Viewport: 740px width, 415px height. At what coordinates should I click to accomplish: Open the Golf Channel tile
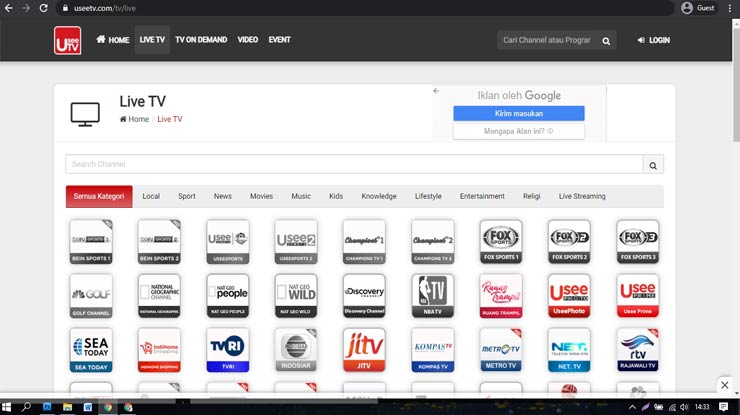point(91,296)
